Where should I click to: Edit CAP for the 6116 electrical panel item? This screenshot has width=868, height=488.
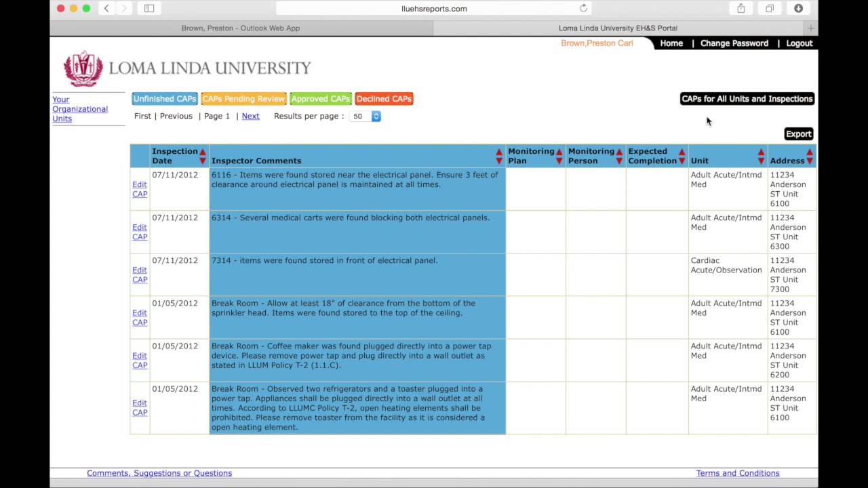(x=140, y=189)
